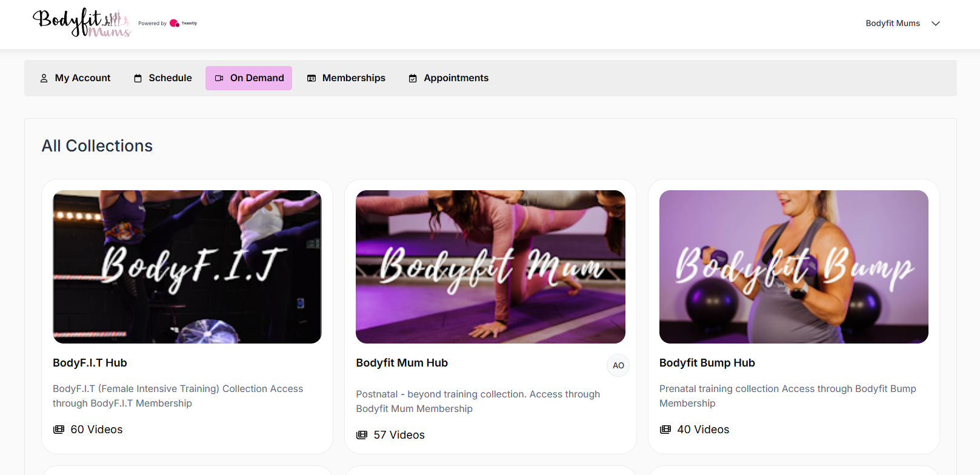Click the person icon beside My Account
This screenshot has width=980, height=475.
(44, 78)
